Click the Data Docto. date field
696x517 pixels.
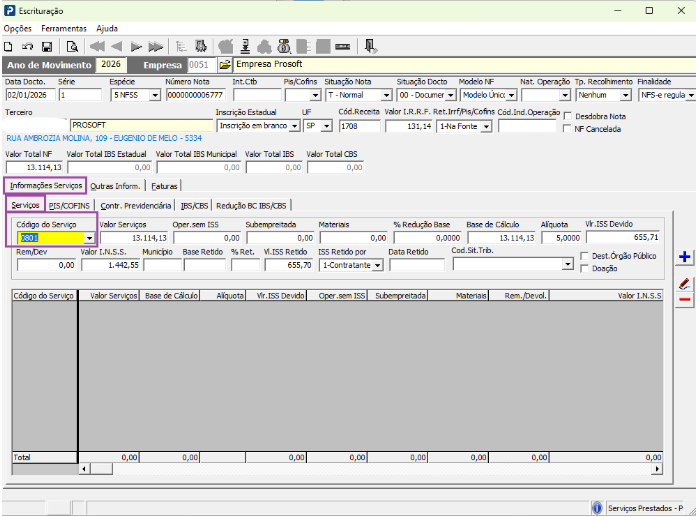pyautogui.click(x=31, y=95)
